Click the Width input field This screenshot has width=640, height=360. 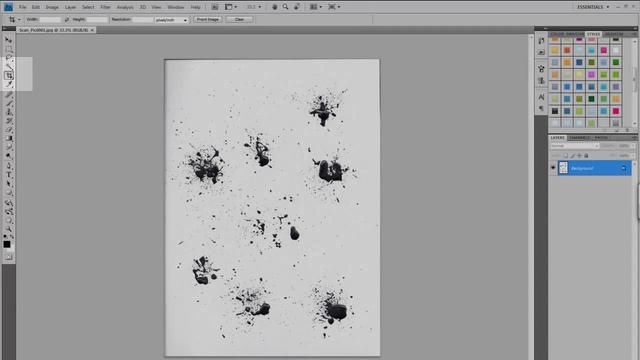[50, 20]
